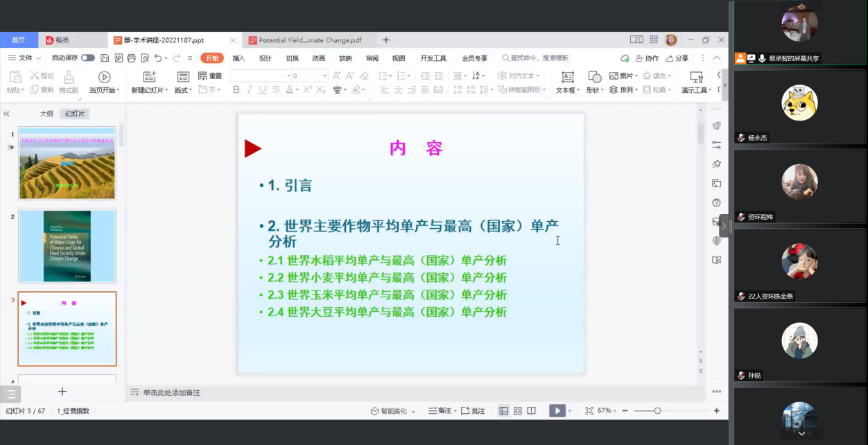Open the 文件 file menu dropdown
This screenshot has width=868, height=445.
pos(25,58)
